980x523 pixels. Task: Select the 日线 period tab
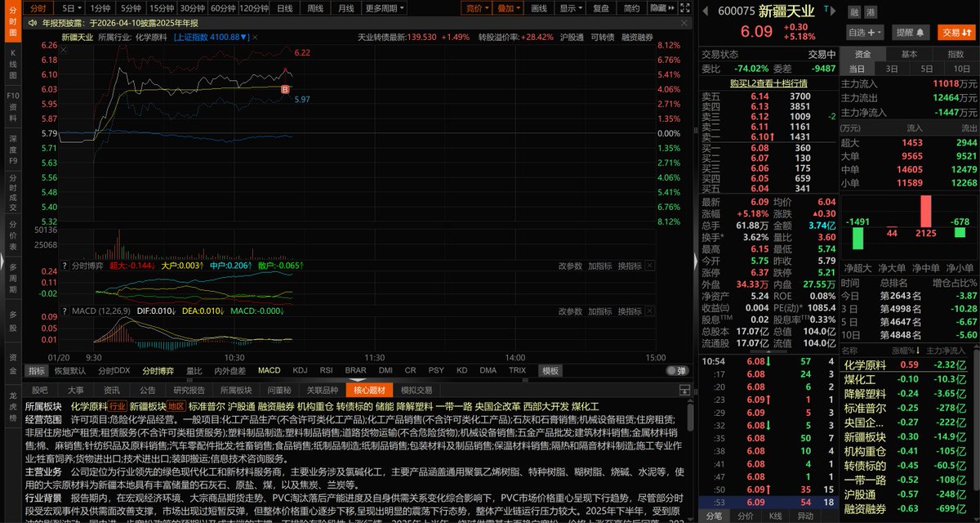point(284,8)
